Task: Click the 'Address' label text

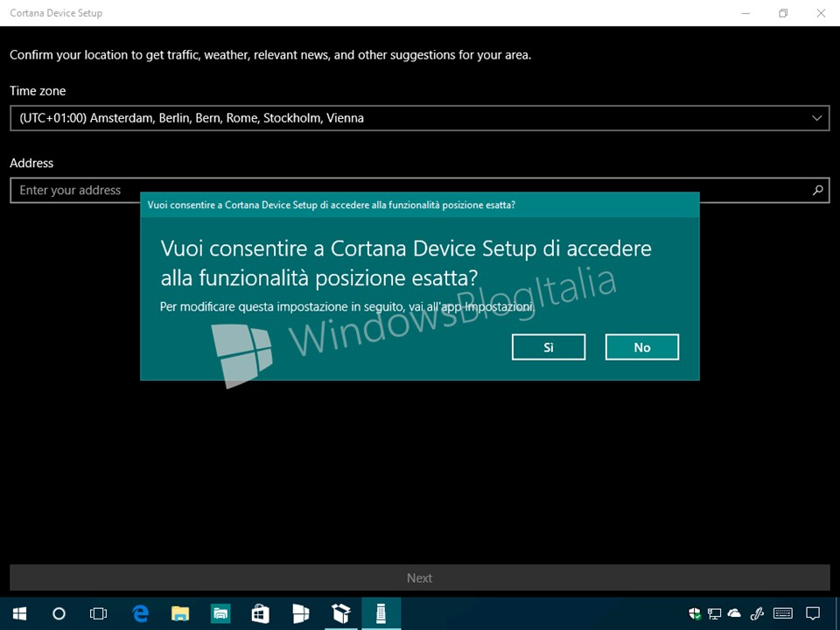Action: coord(31,163)
